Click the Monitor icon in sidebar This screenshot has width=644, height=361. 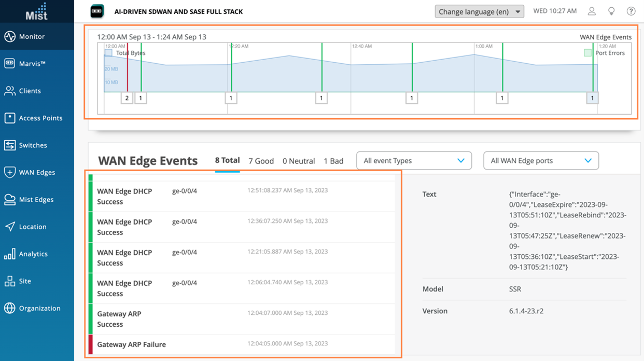coord(10,37)
